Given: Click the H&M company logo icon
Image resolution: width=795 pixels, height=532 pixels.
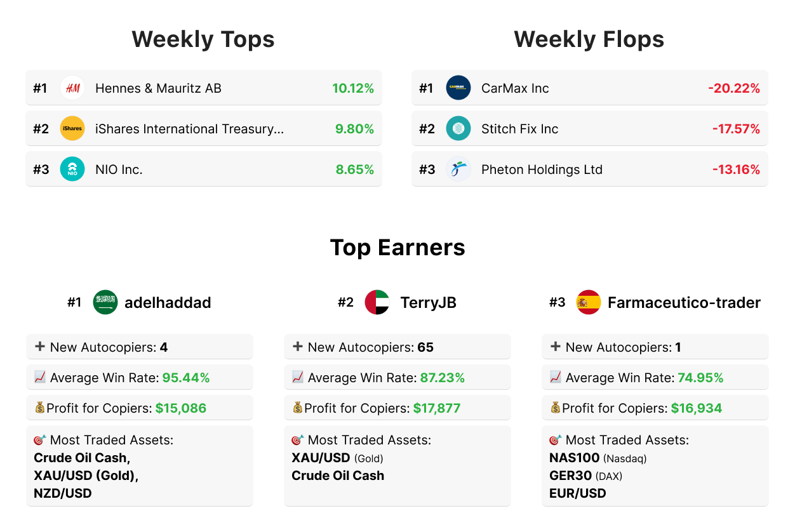Looking at the screenshot, I should coord(72,88).
